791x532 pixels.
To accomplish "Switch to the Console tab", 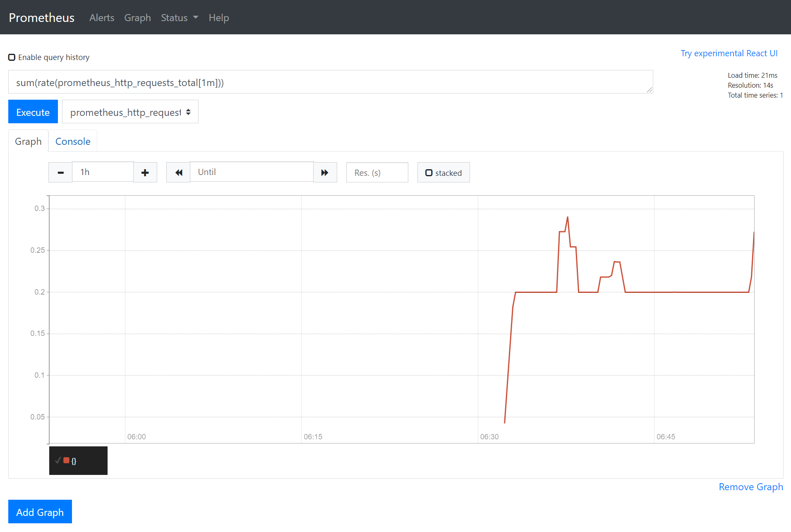I will pos(73,141).
